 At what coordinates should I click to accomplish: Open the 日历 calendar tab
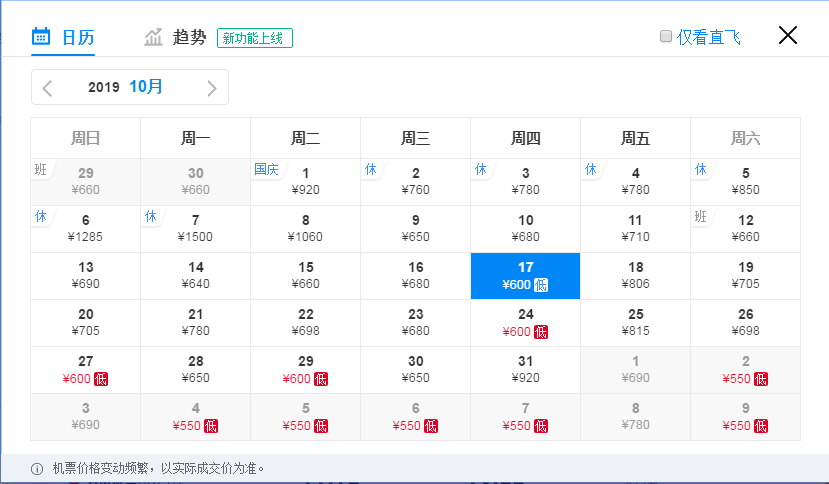click(63, 38)
